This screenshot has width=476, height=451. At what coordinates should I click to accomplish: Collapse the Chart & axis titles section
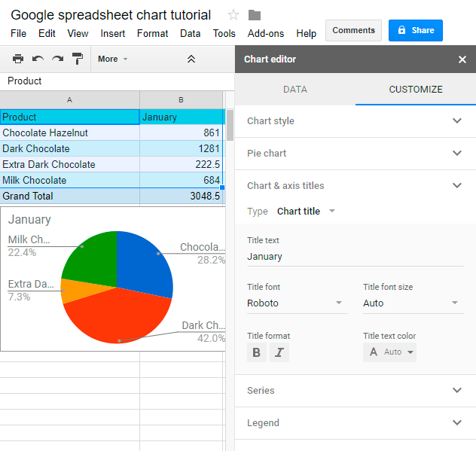(355, 185)
